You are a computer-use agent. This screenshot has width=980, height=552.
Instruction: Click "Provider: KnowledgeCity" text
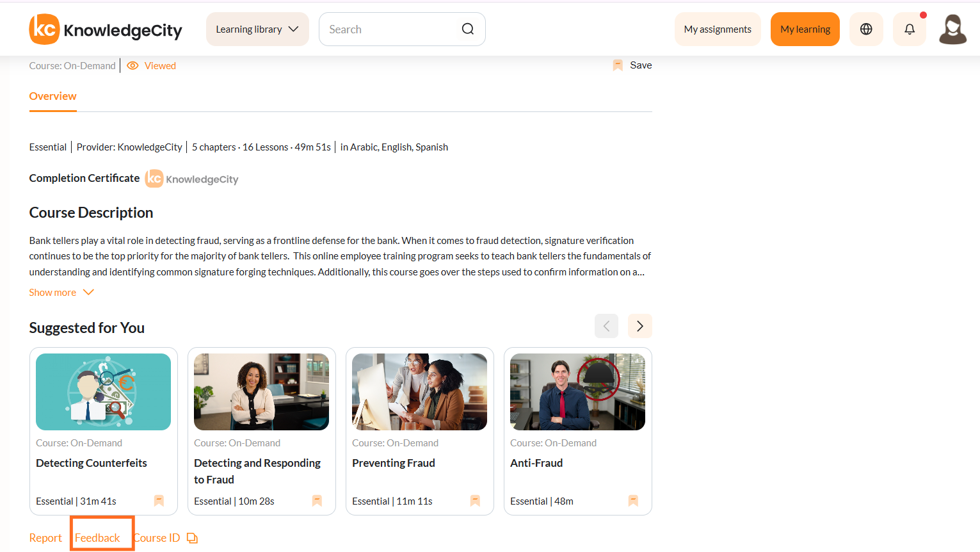pos(129,147)
